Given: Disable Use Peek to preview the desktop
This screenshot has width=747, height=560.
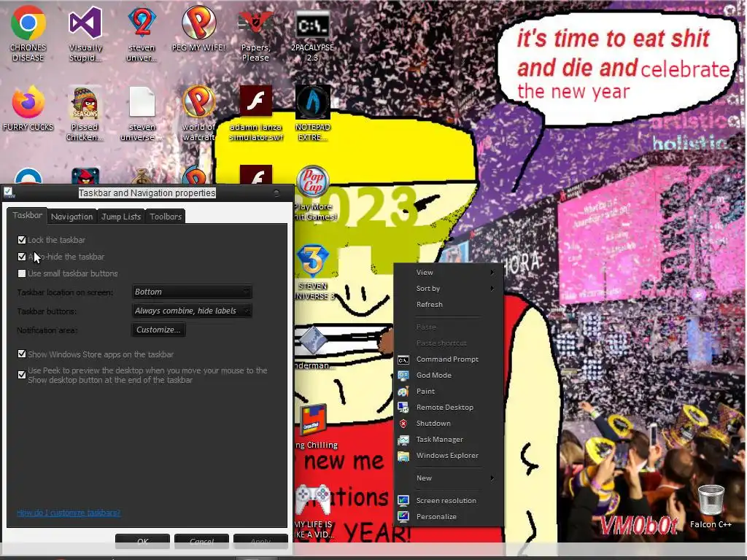Looking at the screenshot, I should point(22,375).
